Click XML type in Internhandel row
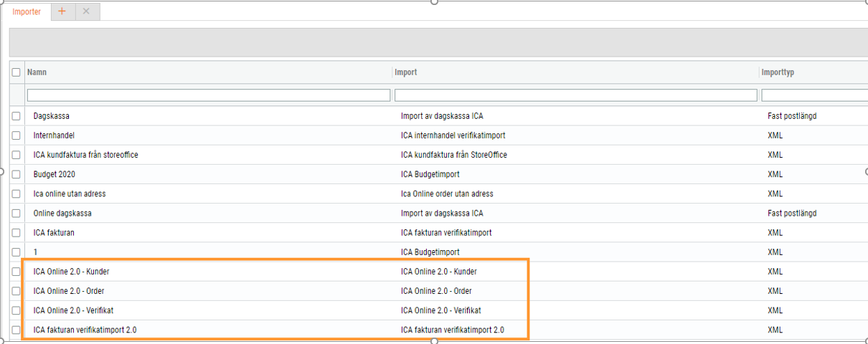The width and height of the screenshot is (868, 344). click(775, 135)
